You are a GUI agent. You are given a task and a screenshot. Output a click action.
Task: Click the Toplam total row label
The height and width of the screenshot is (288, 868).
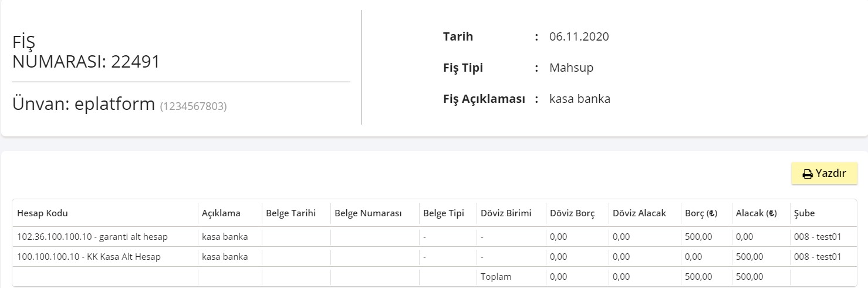tap(496, 276)
